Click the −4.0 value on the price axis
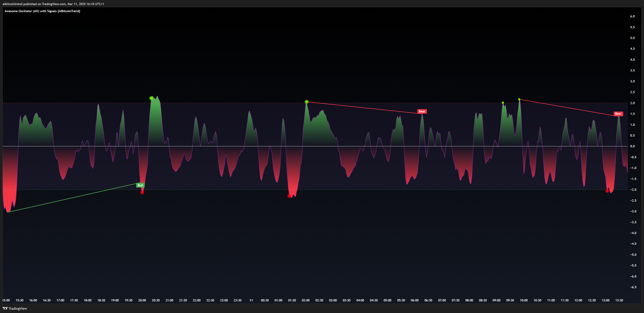Screen dimensions: 644x313 tap(633, 233)
